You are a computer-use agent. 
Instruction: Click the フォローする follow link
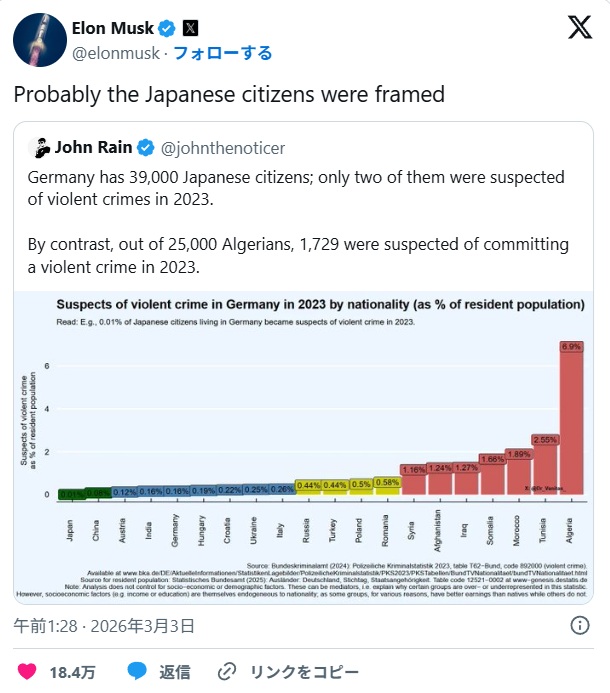[223, 53]
